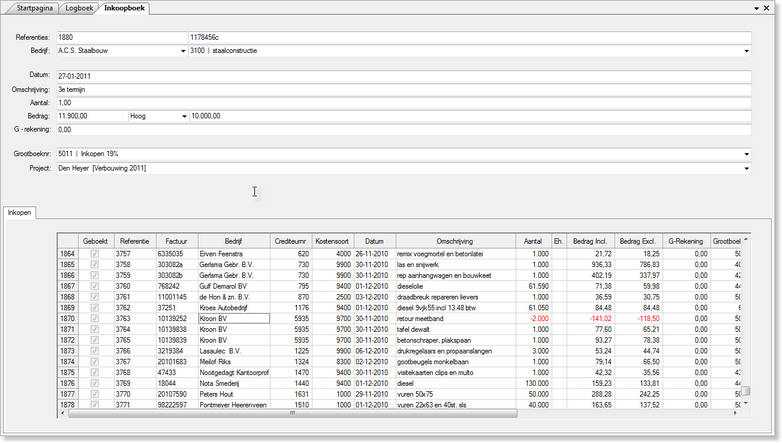Screen dimensions: 782x443
Task: Click the Gulf Demarol BV cell
Action: tap(234, 286)
